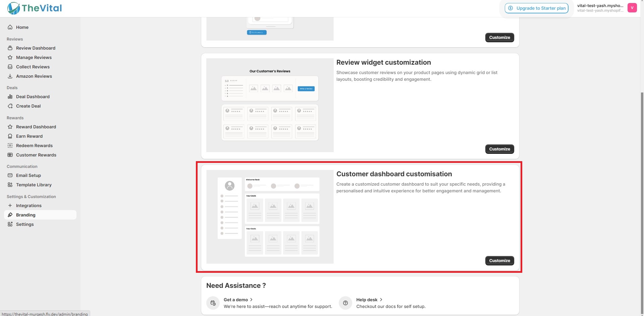Click the Amazon Reviews download icon
Viewport: 644px width, 316px height.
(10, 76)
